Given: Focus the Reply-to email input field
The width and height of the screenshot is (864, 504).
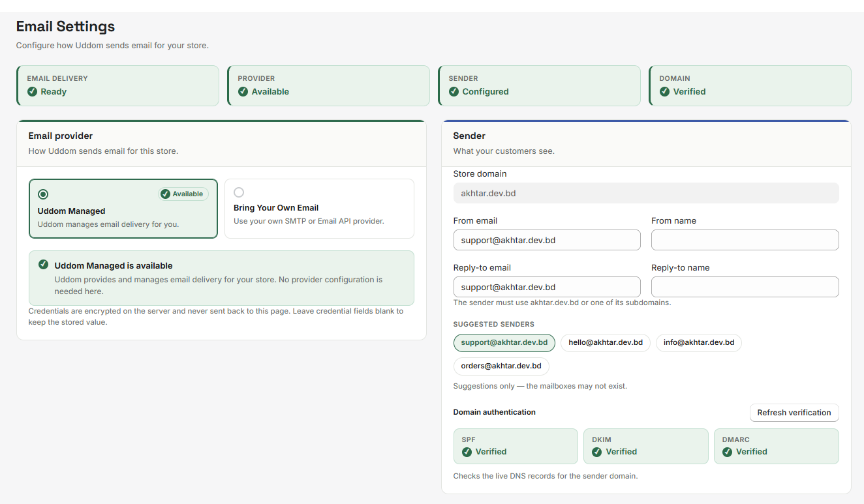Looking at the screenshot, I should tap(547, 287).
